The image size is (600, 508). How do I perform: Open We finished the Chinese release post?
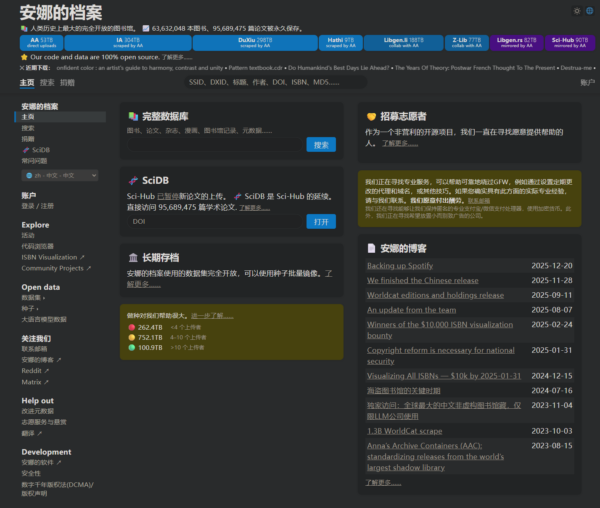click(x=422, y=280)
